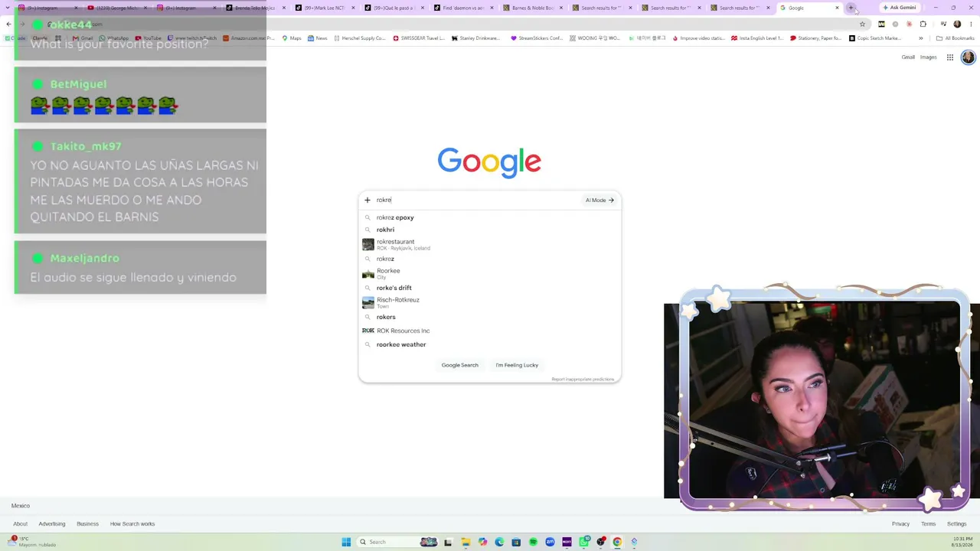Screen dimensions: 980x551
Task: Open Spotify from the taskbar
Action: pyautogui.click(x=533, y=542)
